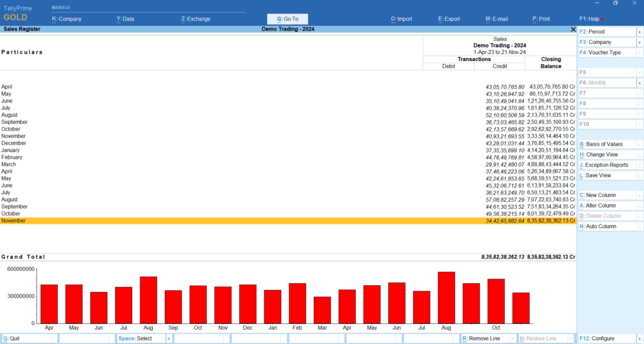The image size is (644, 344).
Task: Open the K: Company menu
Action: point(67,19)
